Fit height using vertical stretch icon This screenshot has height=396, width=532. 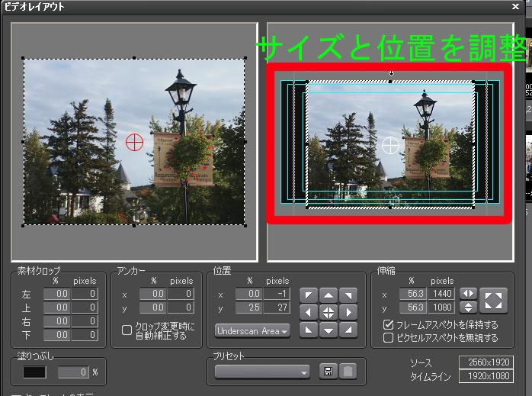(468, 307)
